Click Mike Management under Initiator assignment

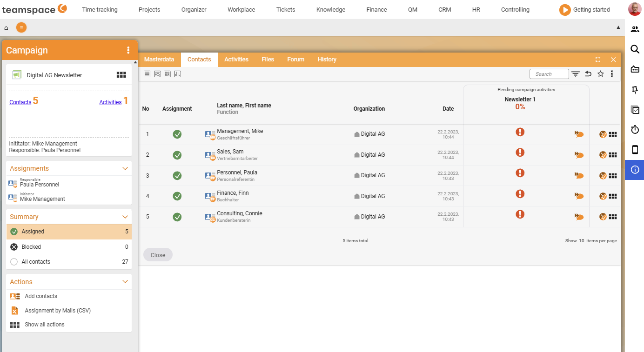point(42,199)
